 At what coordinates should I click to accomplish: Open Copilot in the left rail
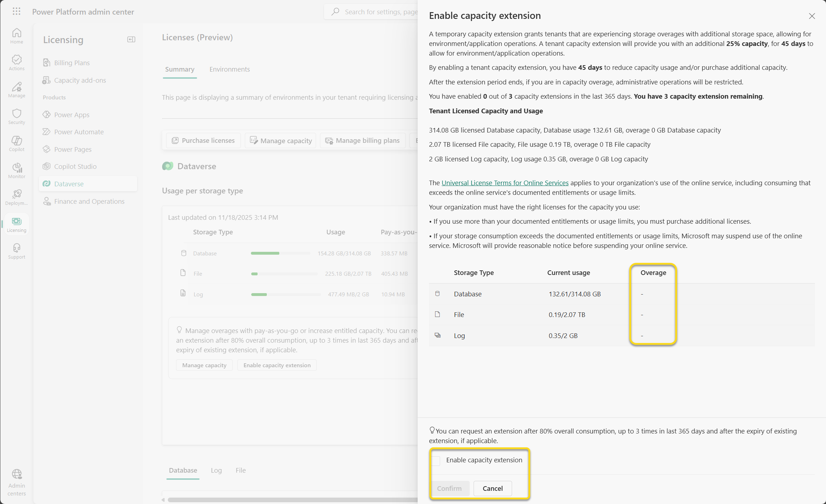[x=16, y=144]
